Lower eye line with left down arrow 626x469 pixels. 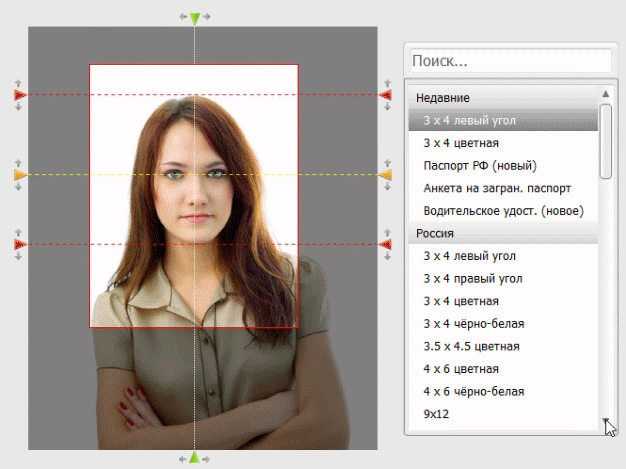pos(18,186)
